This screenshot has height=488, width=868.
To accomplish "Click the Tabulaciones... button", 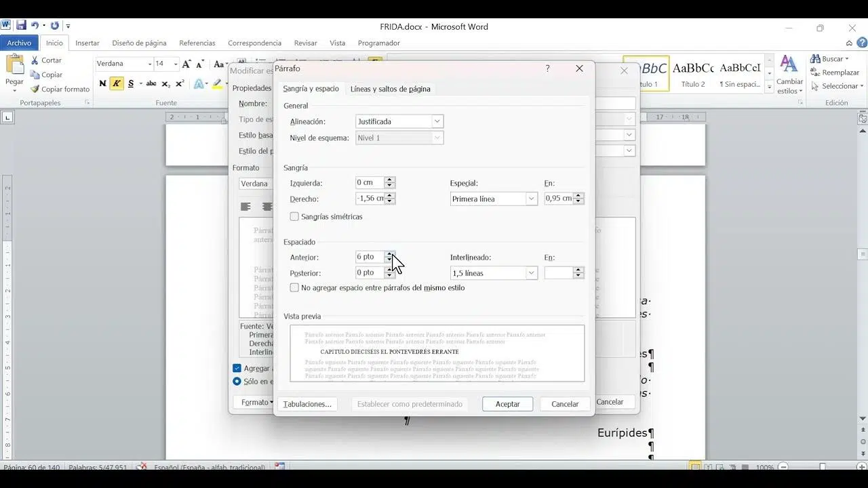I will [307, 404].
